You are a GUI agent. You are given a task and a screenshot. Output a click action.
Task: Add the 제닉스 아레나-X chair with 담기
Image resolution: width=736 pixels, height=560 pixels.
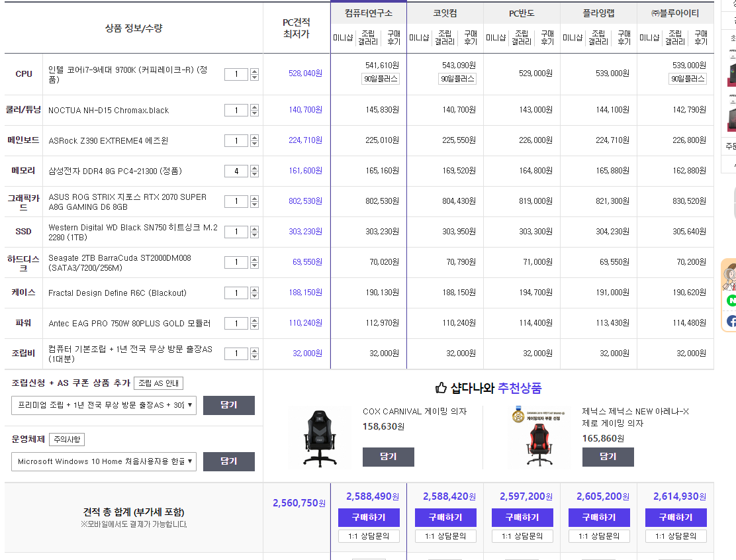(x=608, y=457)
